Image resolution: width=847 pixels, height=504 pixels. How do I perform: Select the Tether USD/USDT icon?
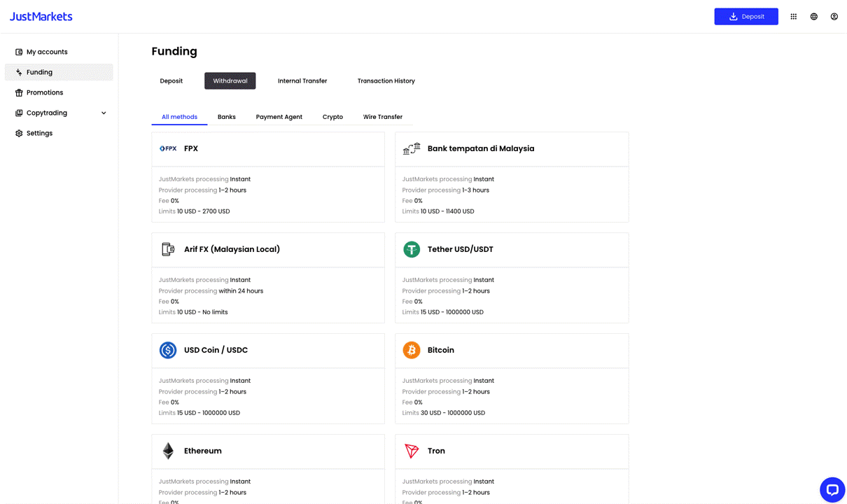point(412,249)
